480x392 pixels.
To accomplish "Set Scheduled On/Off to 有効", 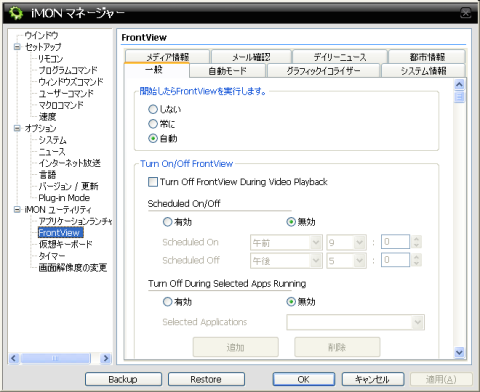I will pyautogui.click(x=167, y=222).
